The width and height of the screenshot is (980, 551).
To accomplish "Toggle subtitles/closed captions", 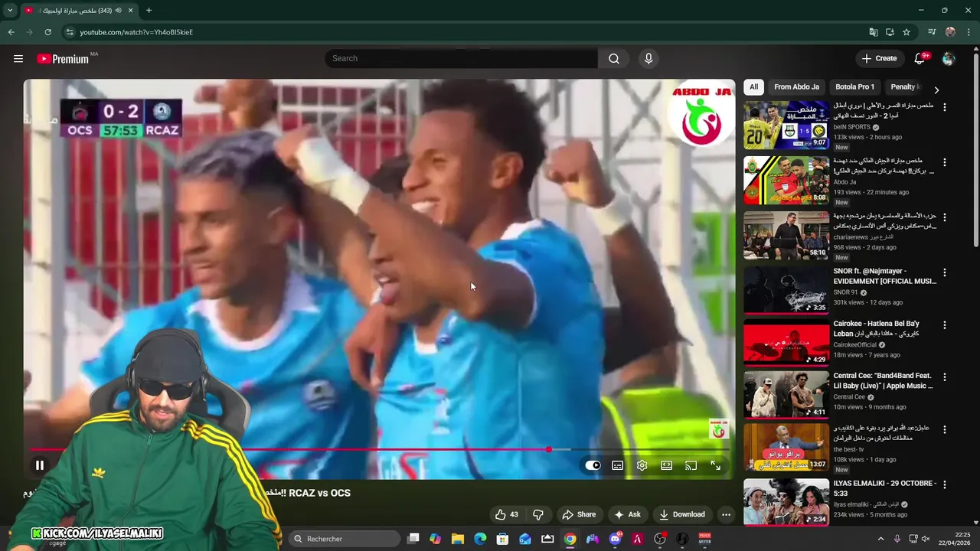I will (x=618, y=465).
